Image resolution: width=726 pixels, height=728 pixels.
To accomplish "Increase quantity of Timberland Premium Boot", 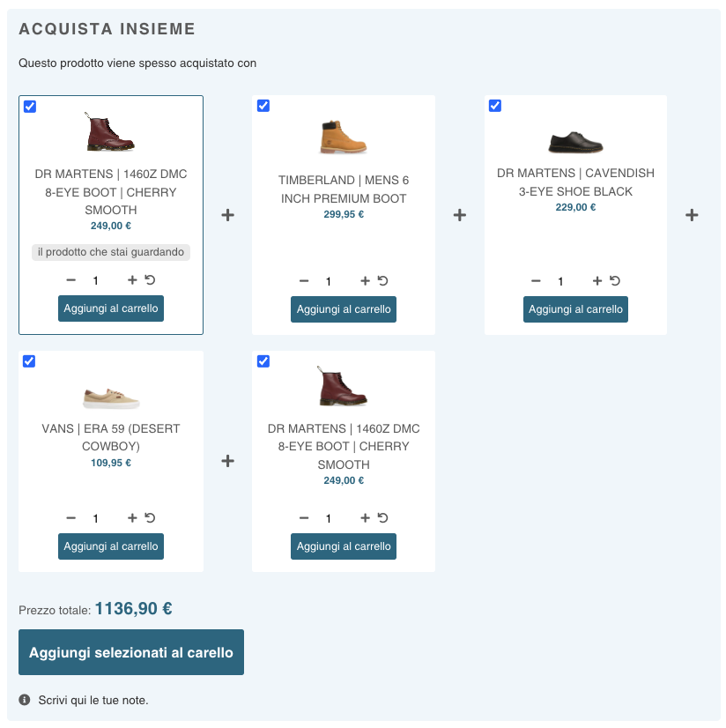I will coord(365,281).
